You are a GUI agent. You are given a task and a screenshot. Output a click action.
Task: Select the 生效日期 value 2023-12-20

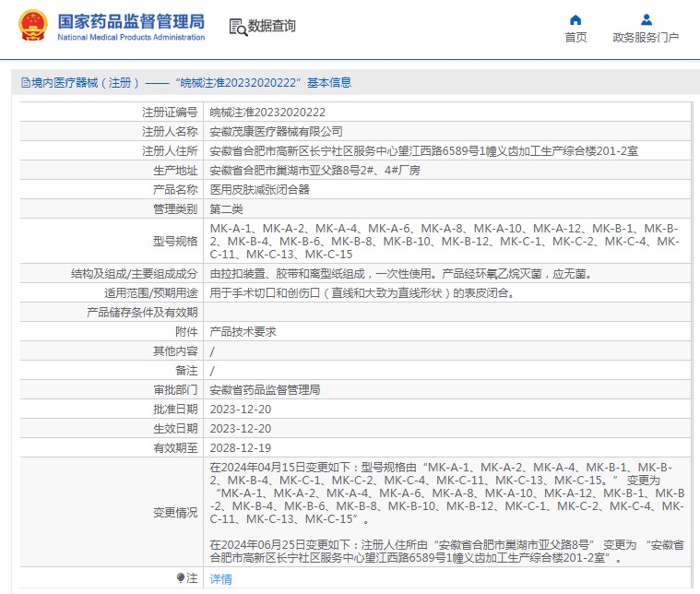[x=240, y=428]
